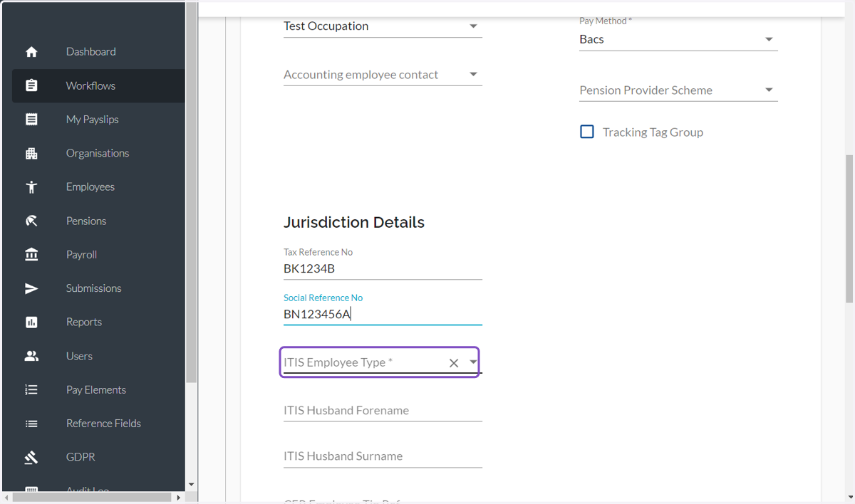Image resolution: width=855 pixels, height=504 pixels.
Task: Click the ITIS Husband Surname field
Action: (x=383, y=456)
